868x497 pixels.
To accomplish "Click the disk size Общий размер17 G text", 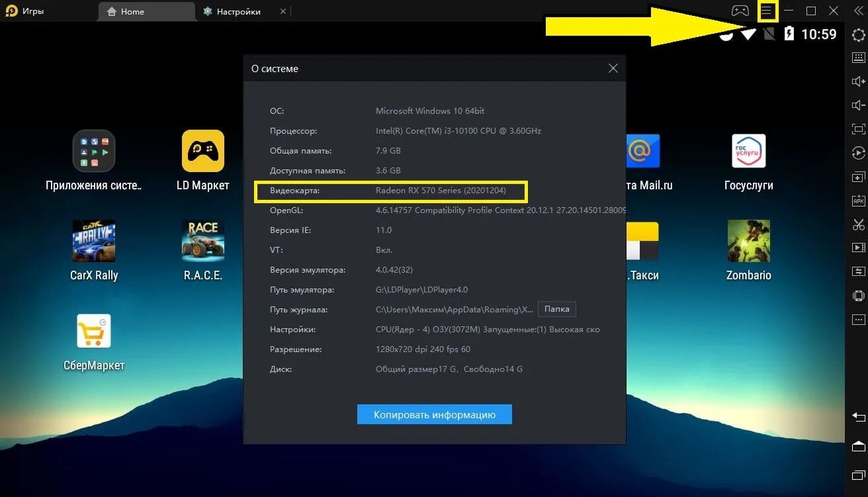I will click(449, 369).
